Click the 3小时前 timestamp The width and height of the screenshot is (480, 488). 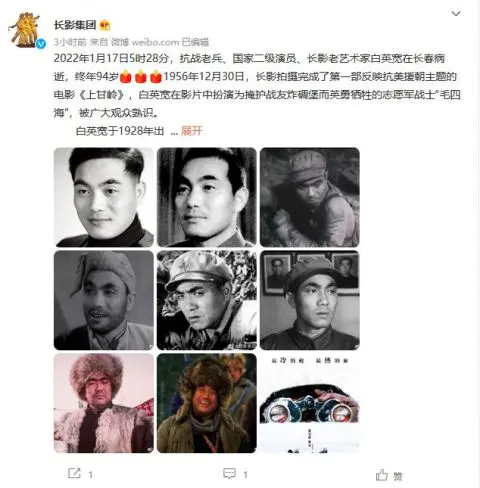click(70, 42)
